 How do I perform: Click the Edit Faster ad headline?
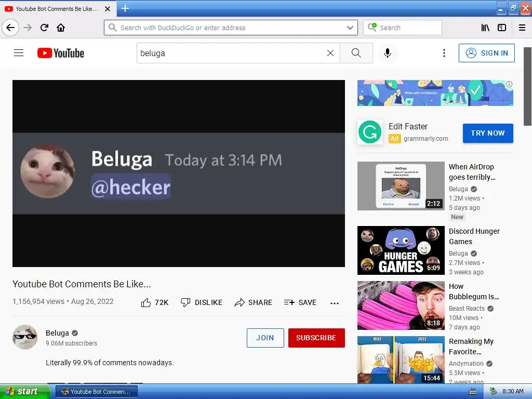pos(408,126)
